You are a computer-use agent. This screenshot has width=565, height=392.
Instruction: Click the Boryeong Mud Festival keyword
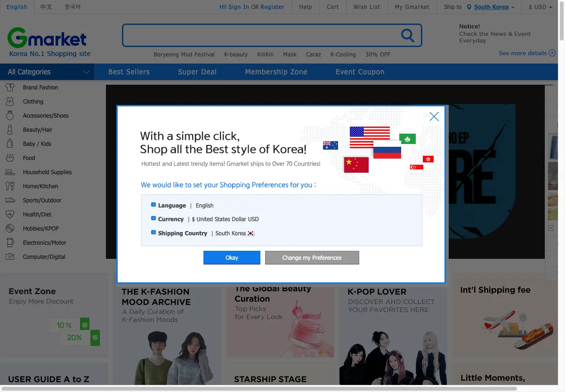tap(184, 55)
